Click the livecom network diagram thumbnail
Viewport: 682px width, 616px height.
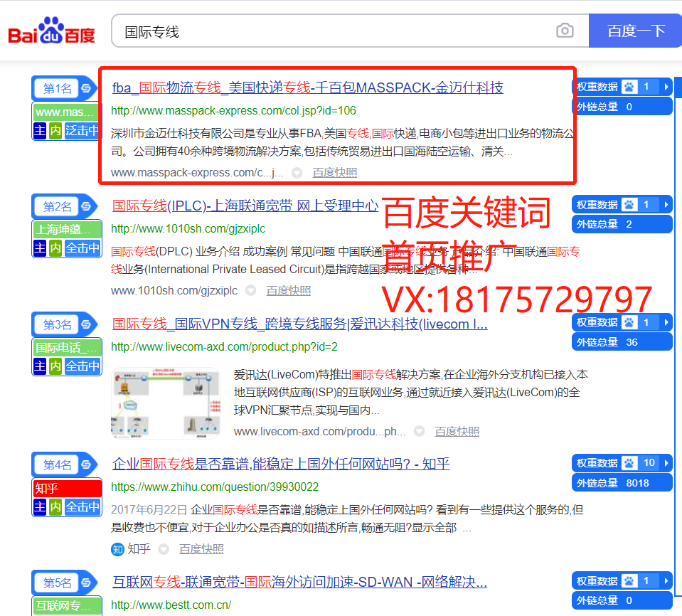coord(166,403)
